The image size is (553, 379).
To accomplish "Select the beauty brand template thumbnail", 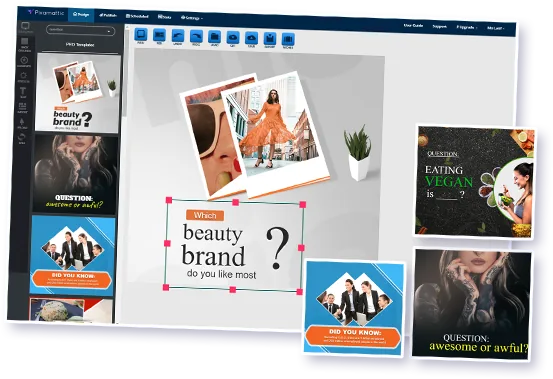I will (77, 93).
